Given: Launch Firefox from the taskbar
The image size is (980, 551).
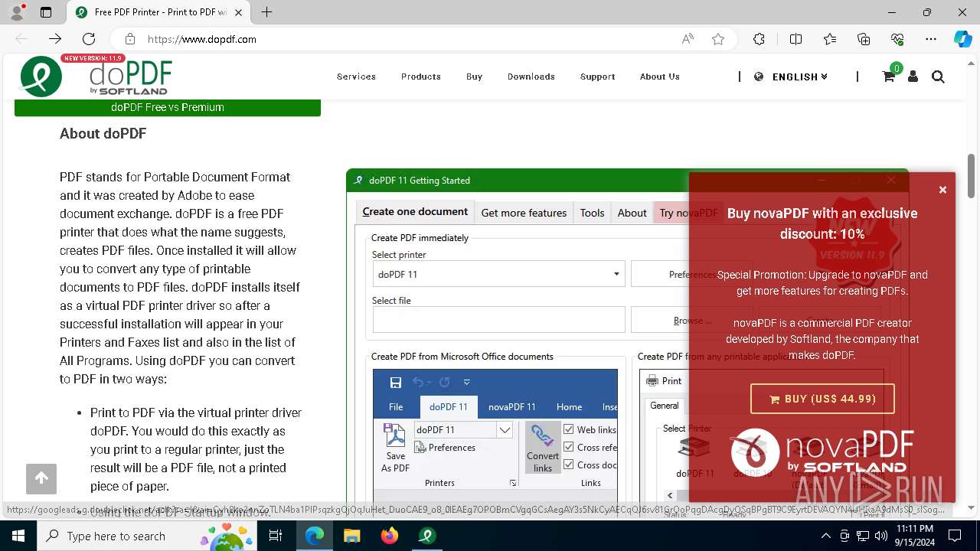Looking at the screenshot, I should (x=390, y=536).
